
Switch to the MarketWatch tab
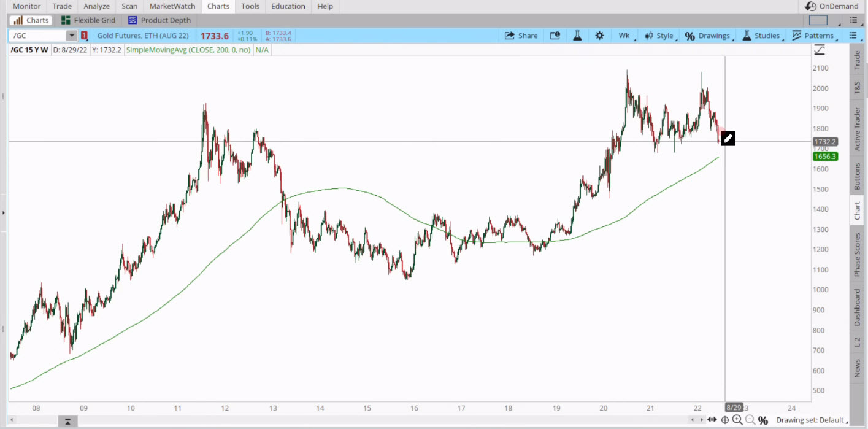point(172,6)
